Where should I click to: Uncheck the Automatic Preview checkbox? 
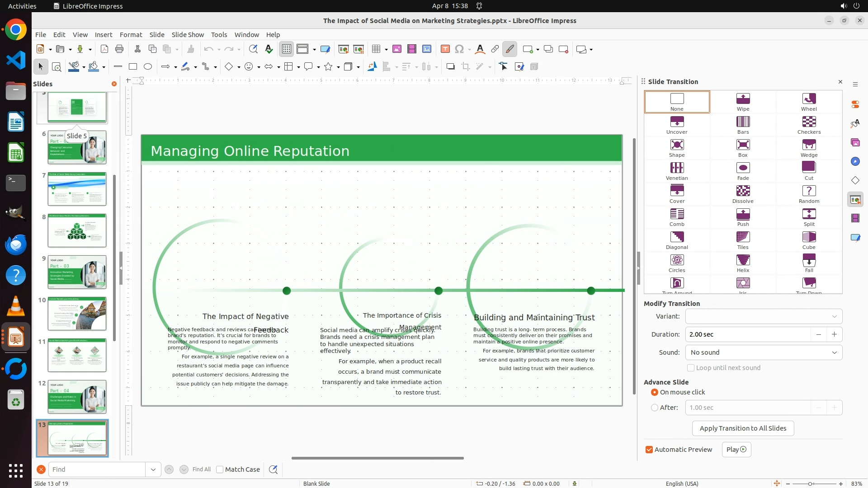point(649,450)
